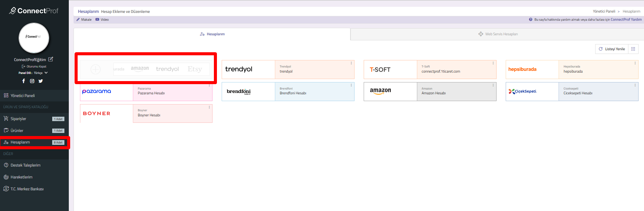Switch to Web Servis Hesapları tab
The width and height of the screenshot is (644, 211).
[498, 34]
